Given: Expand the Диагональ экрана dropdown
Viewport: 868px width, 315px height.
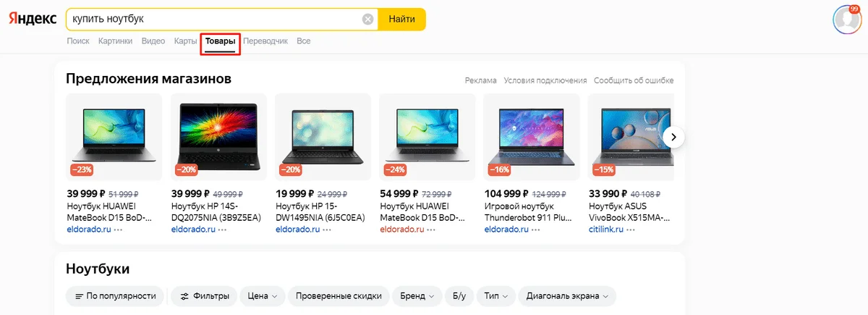Looking at the screenshot, I should pos(567,295).
